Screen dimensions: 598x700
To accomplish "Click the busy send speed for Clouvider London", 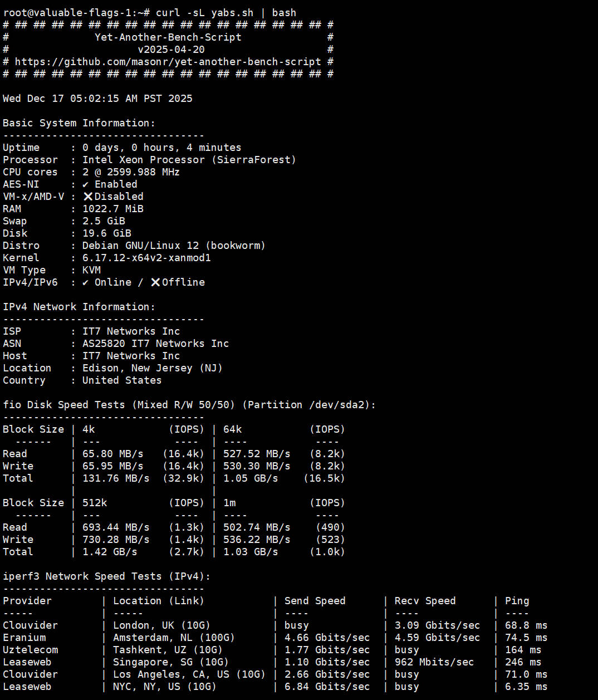I will coord(296,625).
